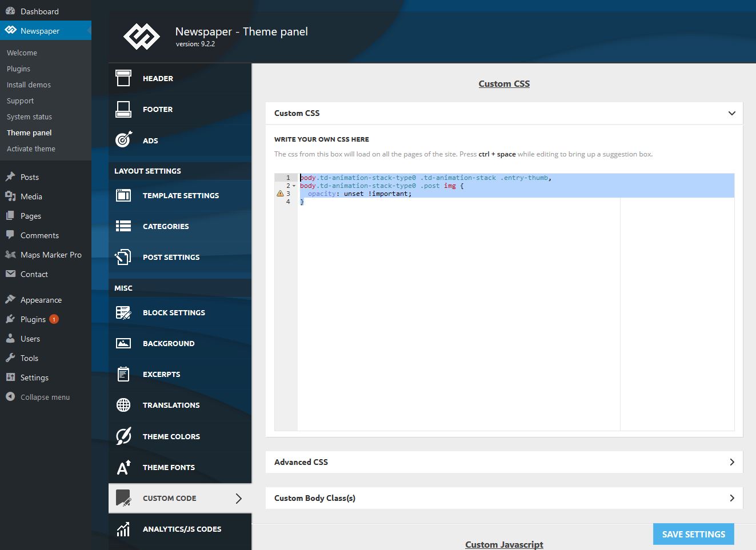
Task: Click the Excerpts document icon
Action: pos(123,374)
